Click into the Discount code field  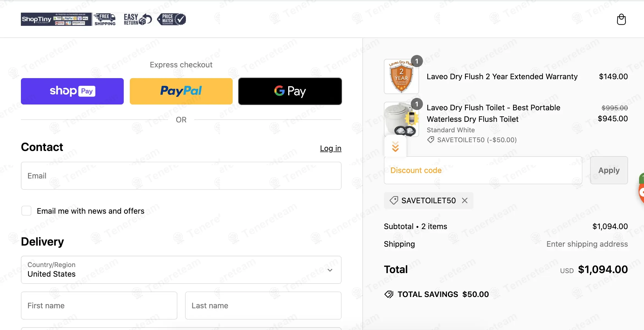click(x=483, y=170)
